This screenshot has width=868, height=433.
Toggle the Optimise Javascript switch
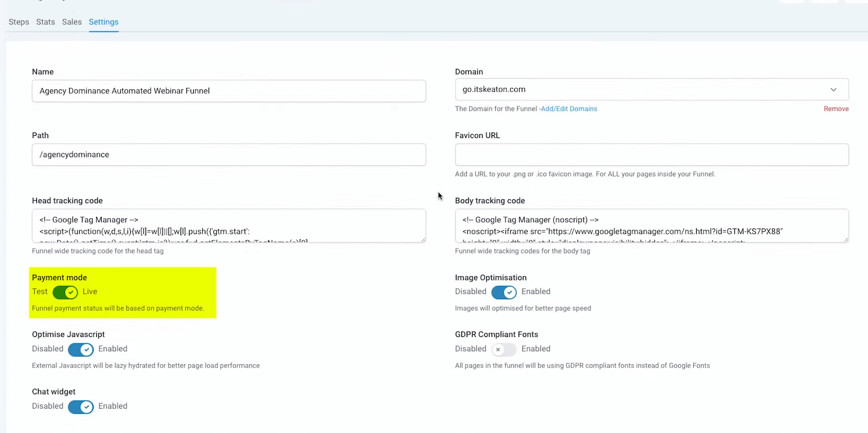coord(81,349)
